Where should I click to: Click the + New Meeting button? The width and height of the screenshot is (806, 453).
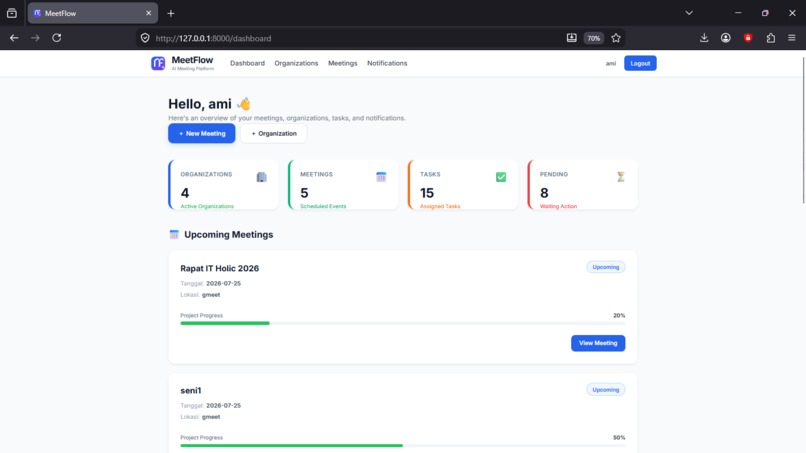coord(202,133)
